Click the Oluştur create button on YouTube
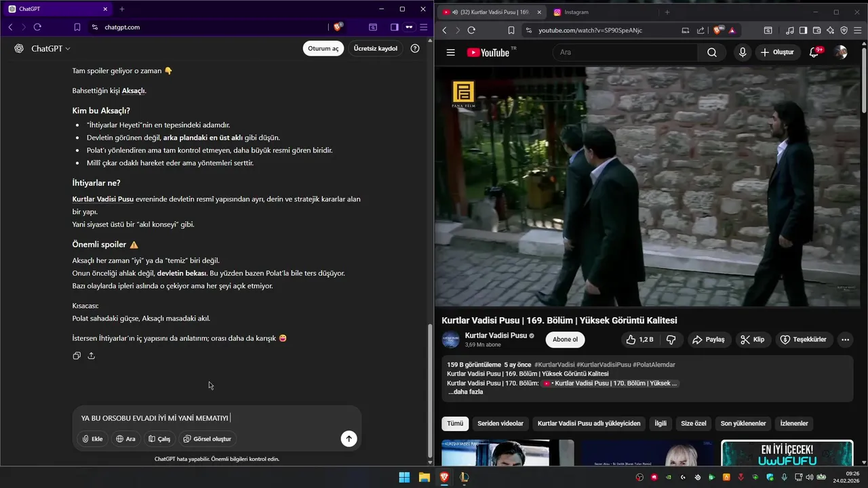Viewport: 868px width, 488px height. tap(777, 52)
